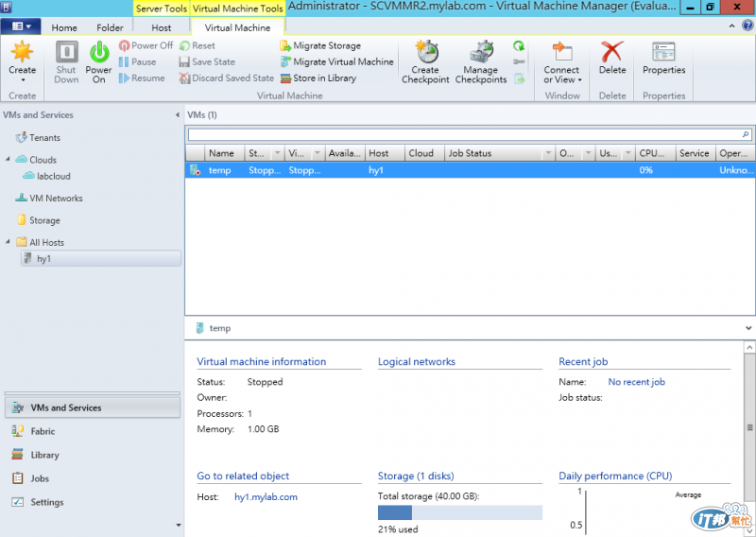The width and height of the screenshot is (756, 537).
Task: Click Save State in the ribbon
Action: coord(207,61)
